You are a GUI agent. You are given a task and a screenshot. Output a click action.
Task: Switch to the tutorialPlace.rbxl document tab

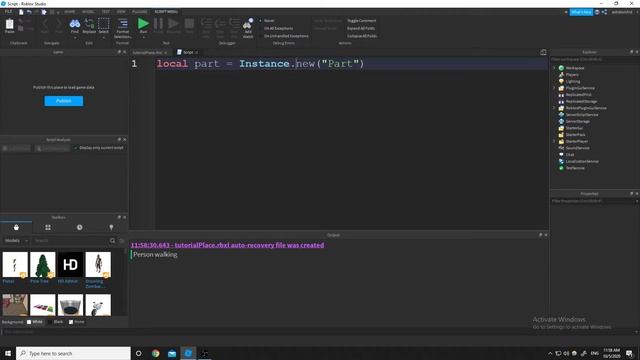[147, 53]
